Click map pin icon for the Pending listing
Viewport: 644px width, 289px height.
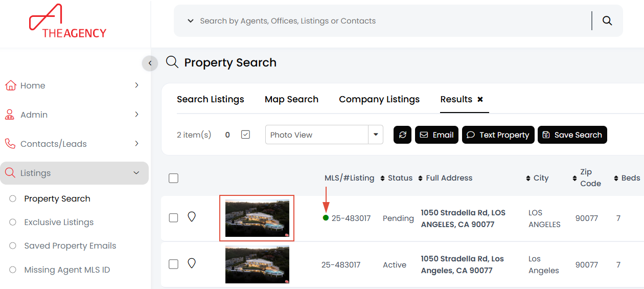192,217
